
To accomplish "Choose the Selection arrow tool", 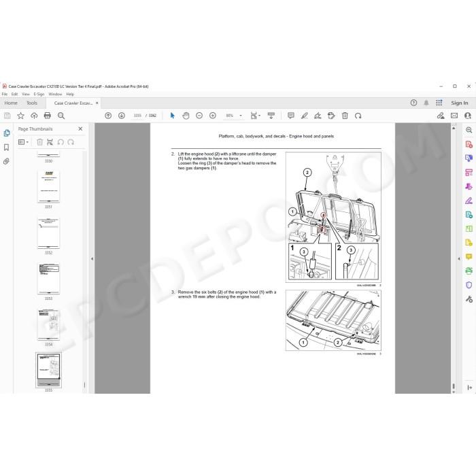I will coord(173,116).
